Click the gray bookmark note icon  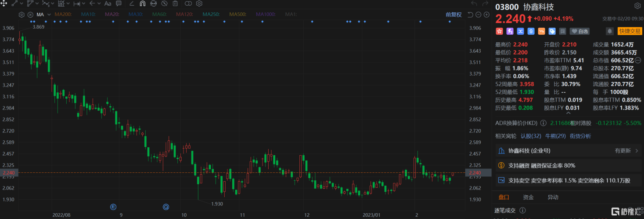pos(563,31)
